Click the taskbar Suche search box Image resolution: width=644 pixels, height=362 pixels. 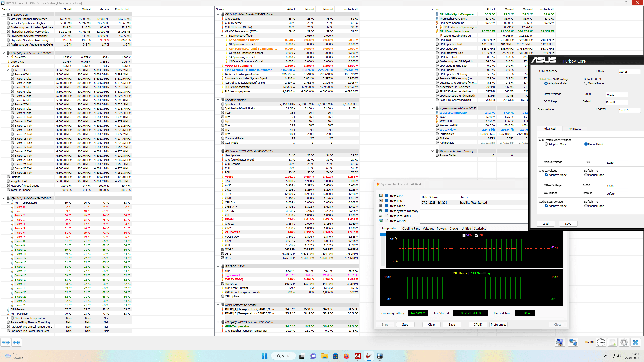tap(283, 356)
